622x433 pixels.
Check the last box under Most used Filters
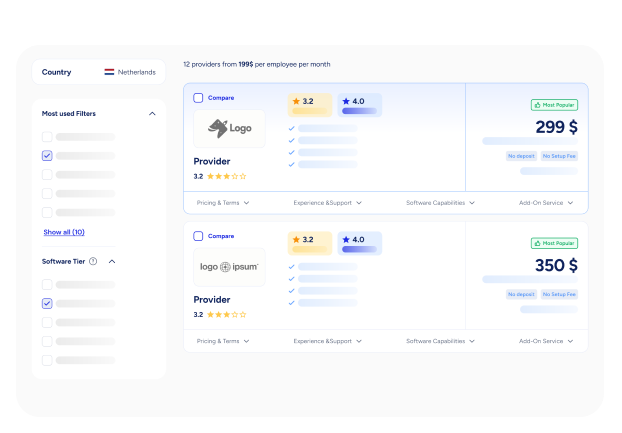pos(47,213)
